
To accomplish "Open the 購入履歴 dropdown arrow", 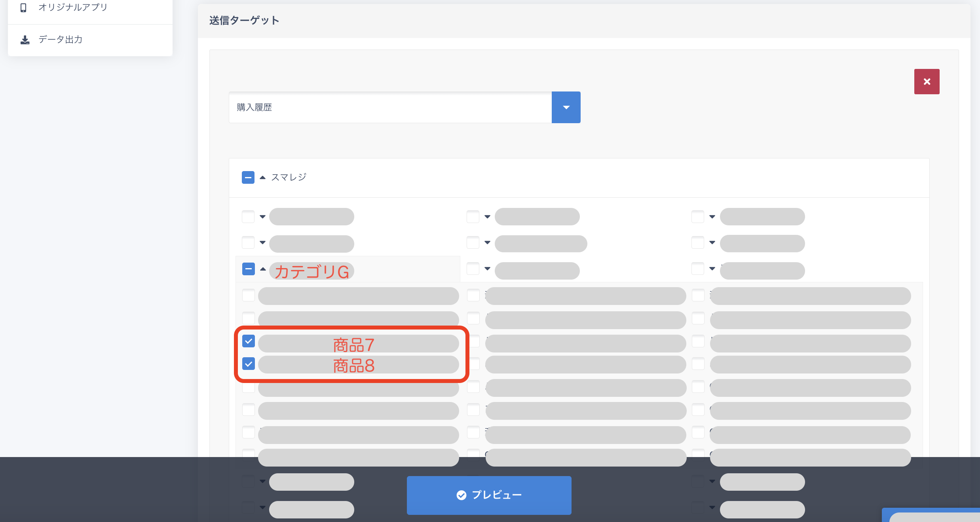I will pyautogui.click(x=566, y=107).
